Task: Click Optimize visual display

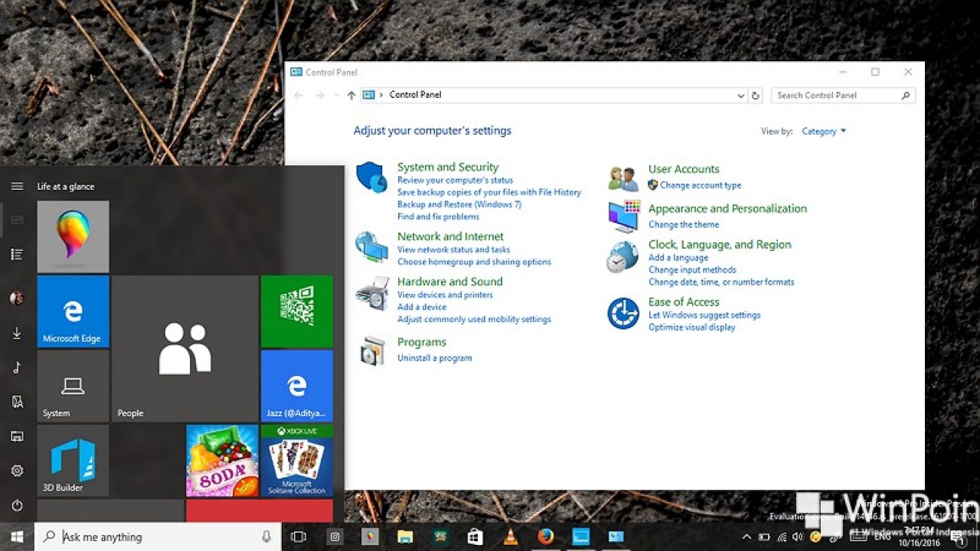Action: pyautogui.click(x=691, y=328)
